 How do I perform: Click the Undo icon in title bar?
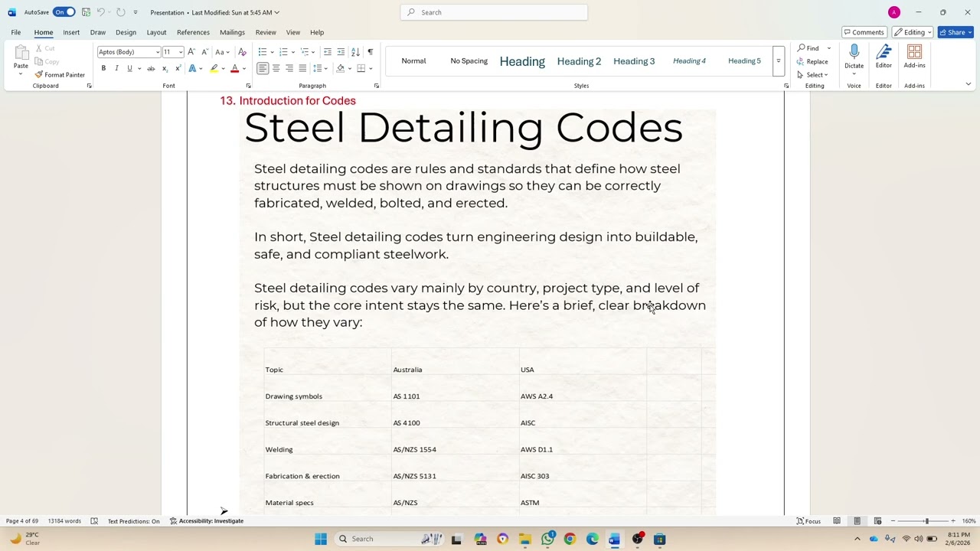[x=100, y=12]
